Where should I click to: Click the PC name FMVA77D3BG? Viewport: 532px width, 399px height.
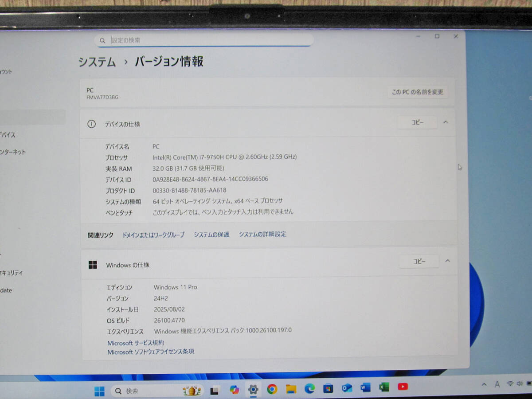pyautogui.click(x=102, y=97)
